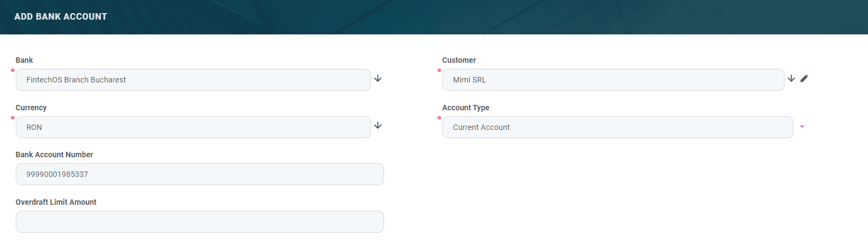Select the Mimi SRL customer field
Screen dimensions: 868x249
[x=613, y=80]
